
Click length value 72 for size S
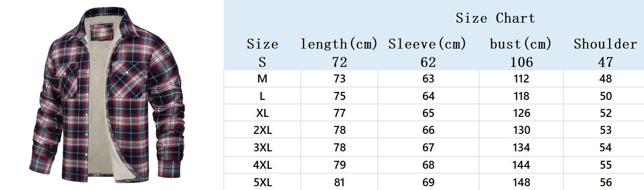340,62
